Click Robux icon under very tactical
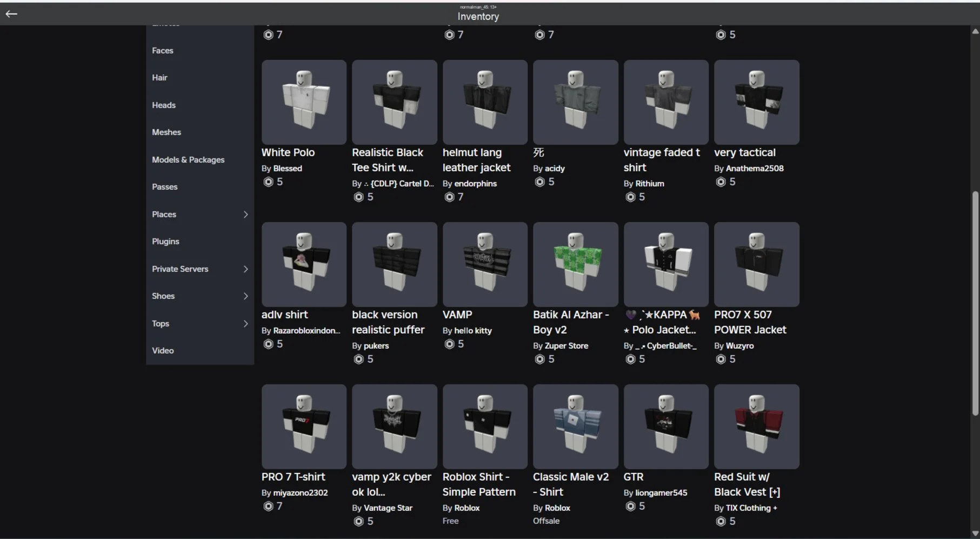This screenshot has width=980, height=539. click(721, 182)
